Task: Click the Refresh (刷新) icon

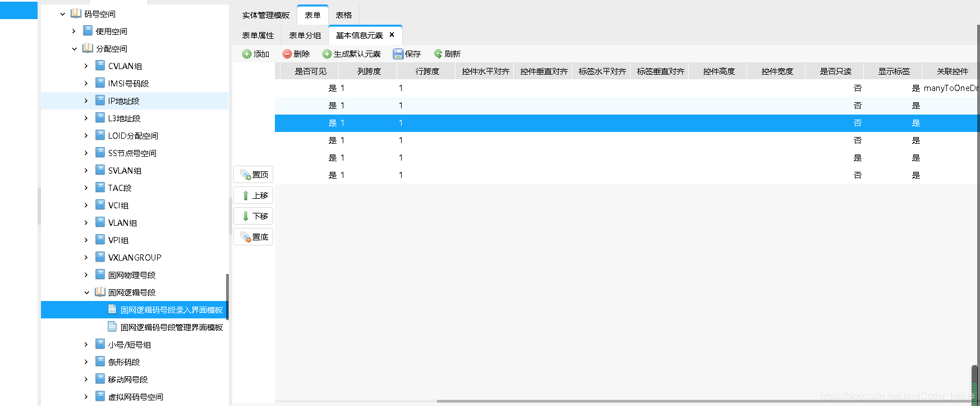Action: pyautogui.click(x=438, y=54)
